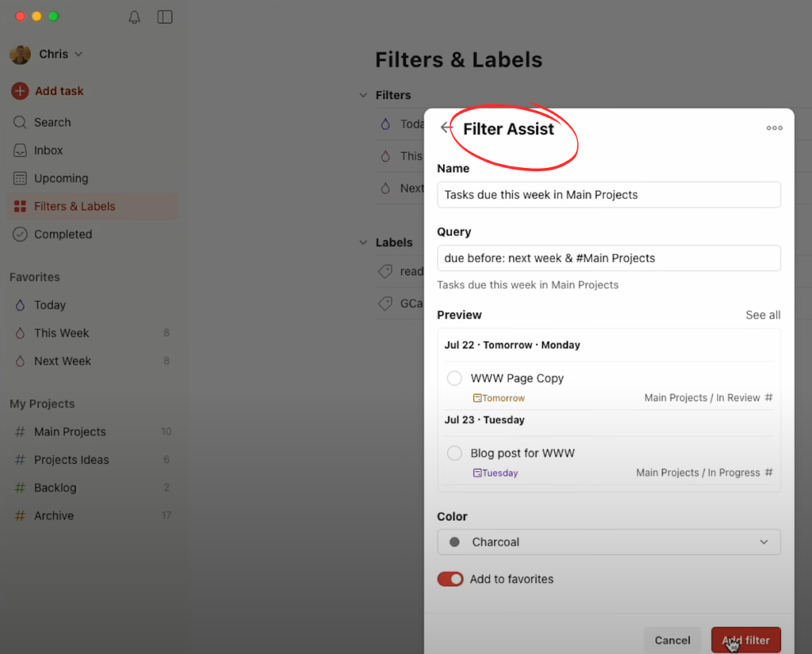
Task: Click the Tomorrow due date label
Action: pos(504,398)
